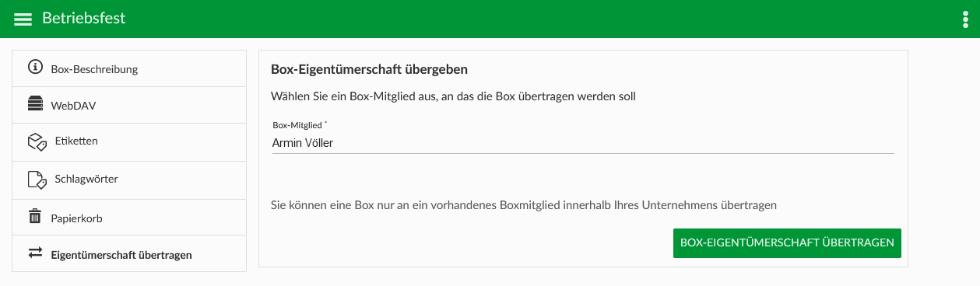Click the WebDAV storage icon

(34, 104)
